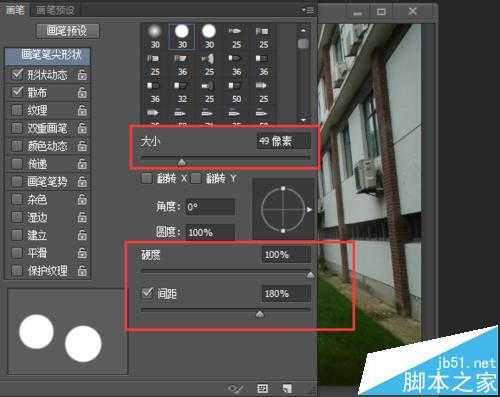
Task: Toggle the lock icon beside 平滑
Action: (x=82, y=253)
